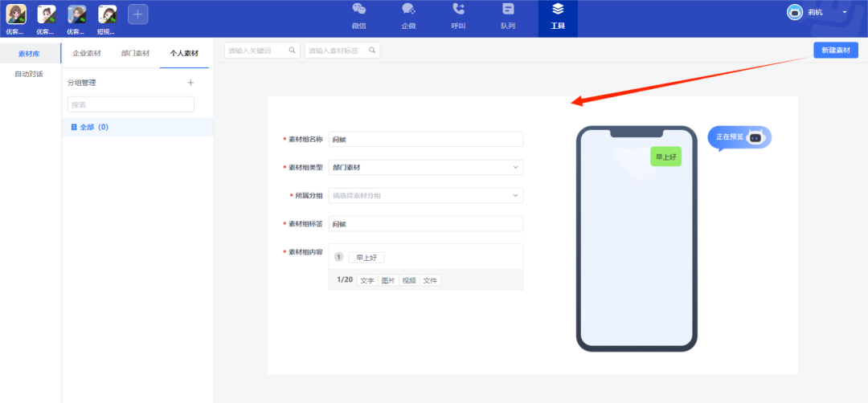Screen dimensions: 868x403
Task: Add 视频 video content
Action: pos(409,280)
